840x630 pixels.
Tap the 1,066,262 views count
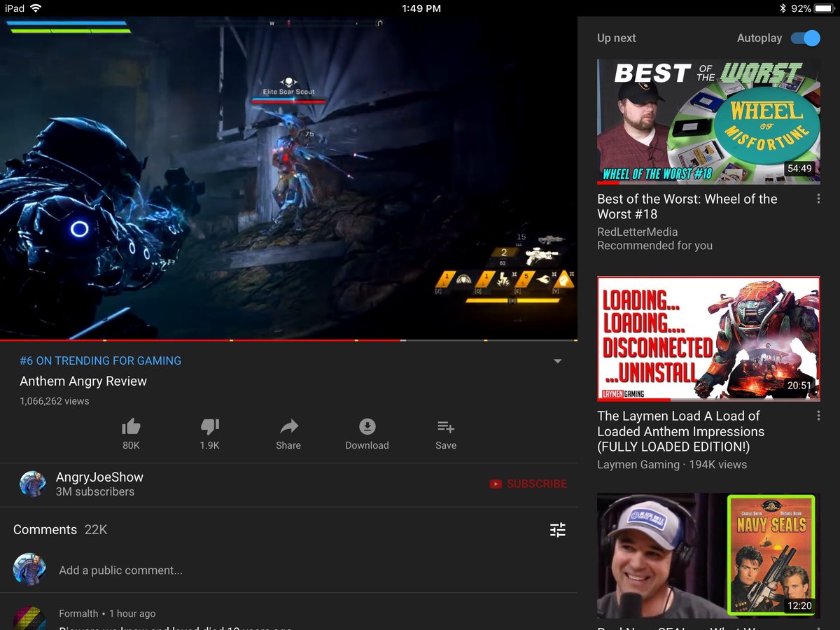[x=55, y=401]
